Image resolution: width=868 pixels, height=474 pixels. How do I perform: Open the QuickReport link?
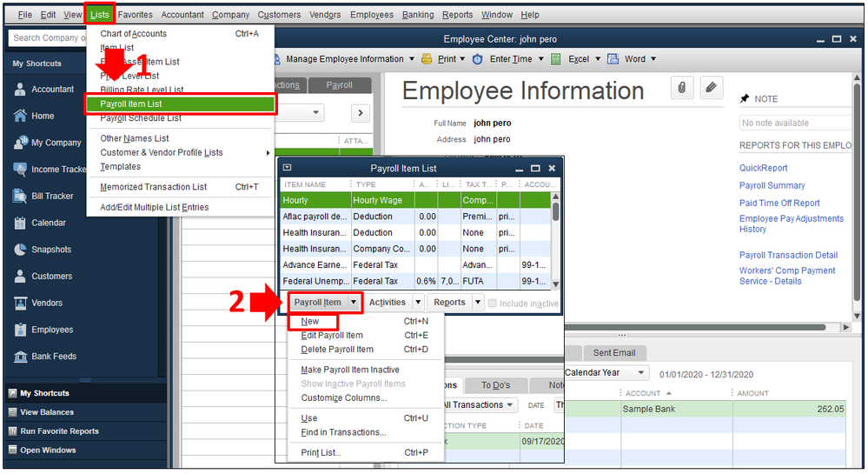[764, 168]
